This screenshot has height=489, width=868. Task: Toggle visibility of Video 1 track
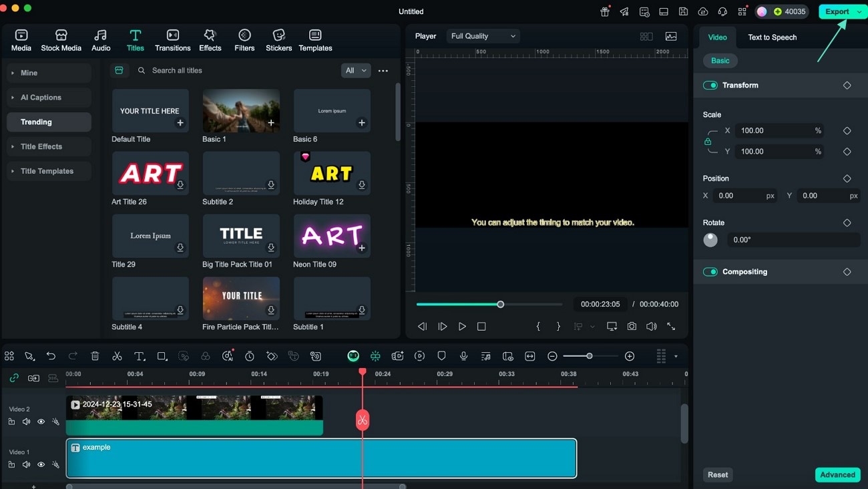tap(41, 465)
